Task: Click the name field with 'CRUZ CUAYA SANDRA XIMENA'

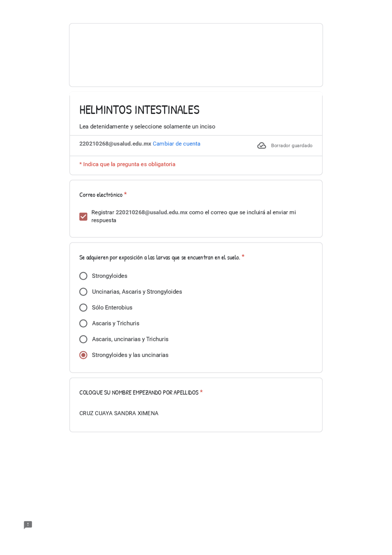Action: tap(119, 413)
